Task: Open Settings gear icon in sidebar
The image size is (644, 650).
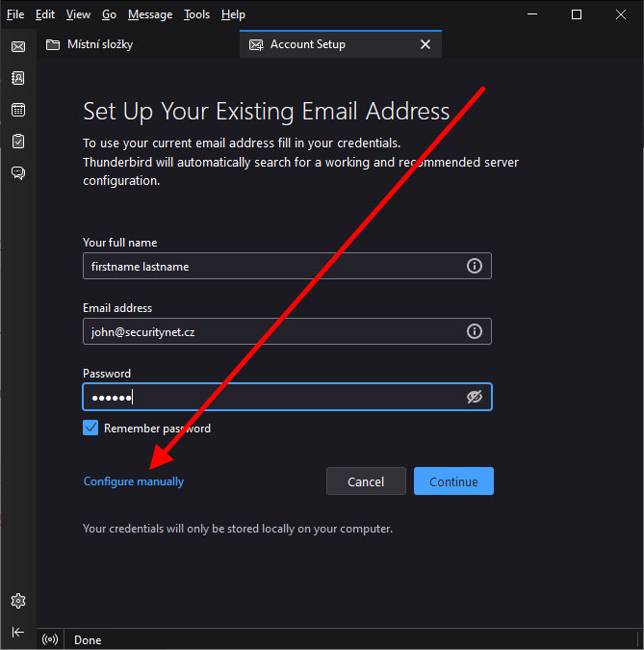Action: [18, 601]
